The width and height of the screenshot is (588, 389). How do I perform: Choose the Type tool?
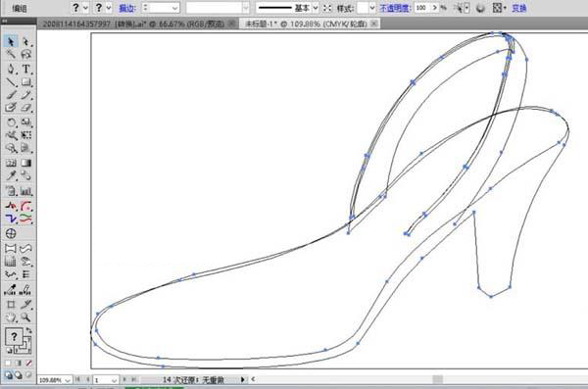[25, 69]
